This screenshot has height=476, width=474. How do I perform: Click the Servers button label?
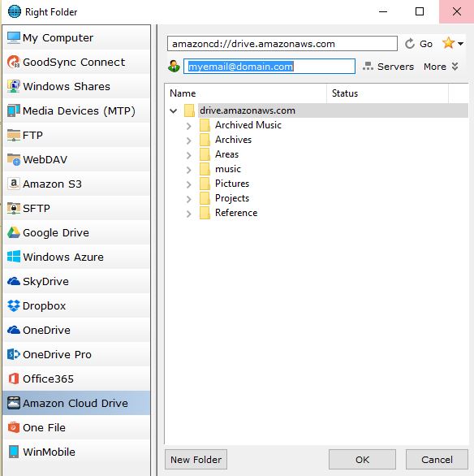395,67
